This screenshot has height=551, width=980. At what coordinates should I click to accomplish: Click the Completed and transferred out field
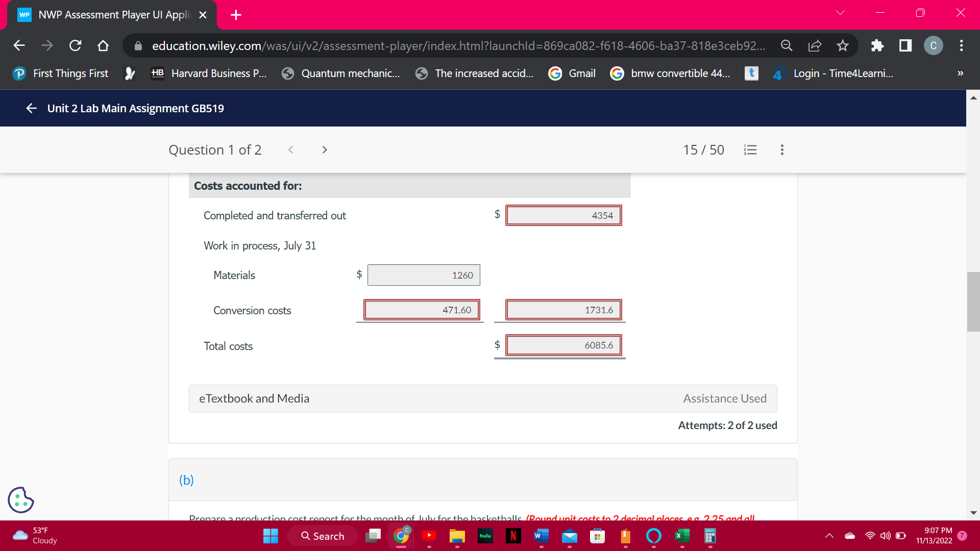(563, 215)
